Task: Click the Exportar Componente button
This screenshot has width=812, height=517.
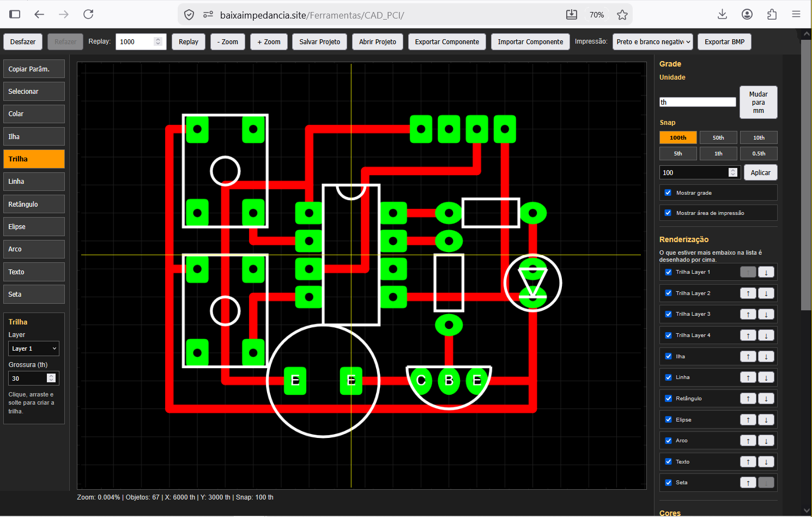Action: pyautogui.click(x=447, y=42)
